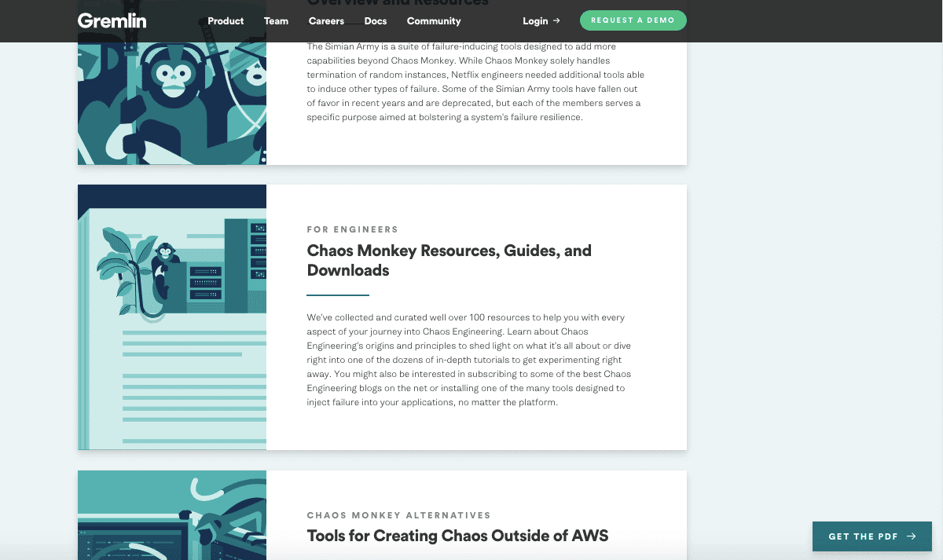Click the arrow icon beside Login

557,21
